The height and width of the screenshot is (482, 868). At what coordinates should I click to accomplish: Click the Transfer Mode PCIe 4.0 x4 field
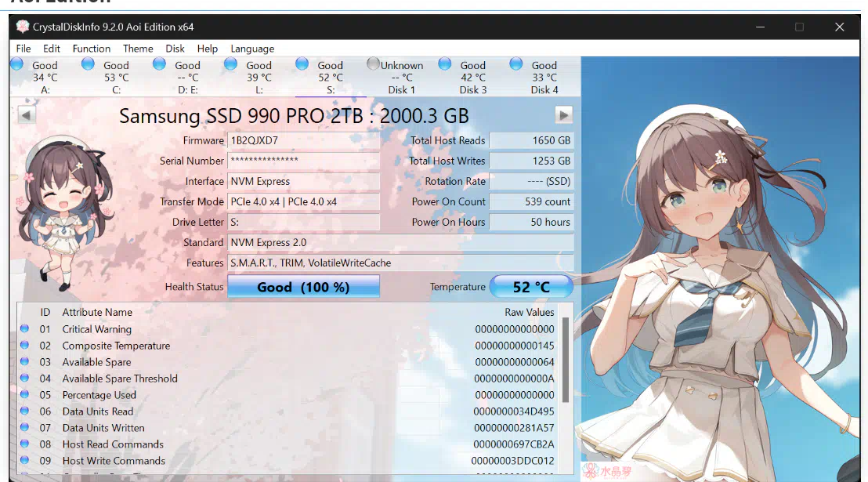[x=303, y=201]
